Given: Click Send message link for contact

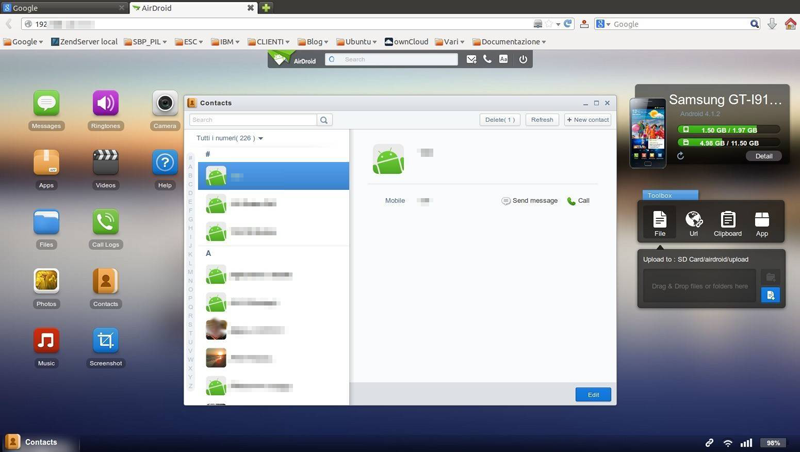Looking at the screenshot, I should tap(530, 201).
